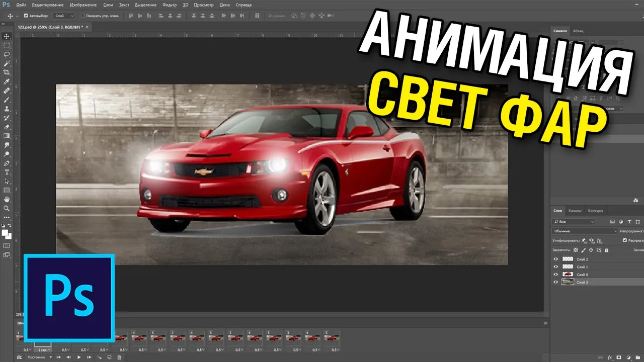
Task: Select the Clone Stamp tool
Action: tap(7, 108)
